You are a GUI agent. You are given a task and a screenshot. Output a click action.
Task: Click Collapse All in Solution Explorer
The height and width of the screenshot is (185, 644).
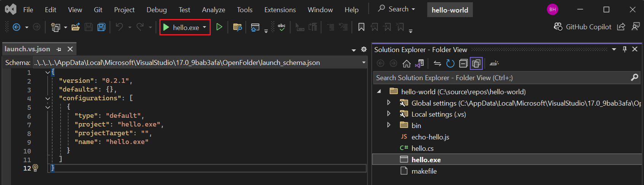(x=463, y=63)
